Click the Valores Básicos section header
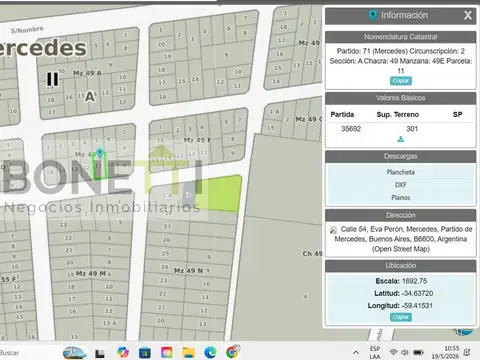 click(x=401, y=98)
